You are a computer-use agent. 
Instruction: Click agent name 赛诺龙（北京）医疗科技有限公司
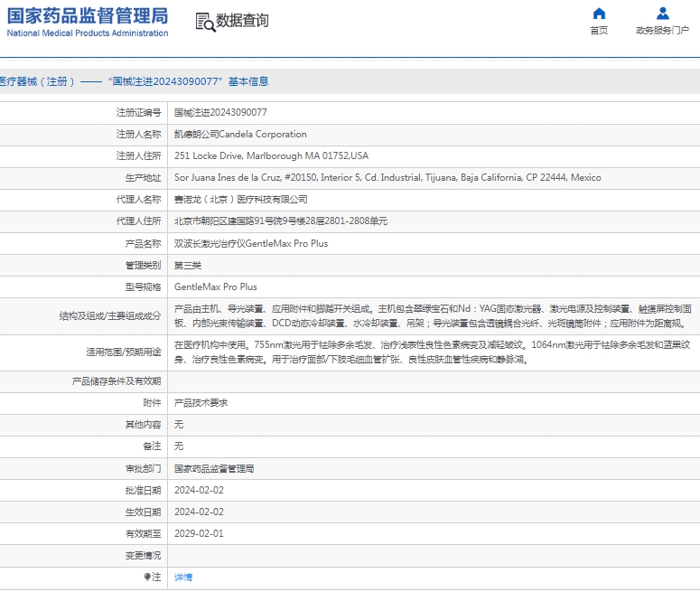point(240,199)
